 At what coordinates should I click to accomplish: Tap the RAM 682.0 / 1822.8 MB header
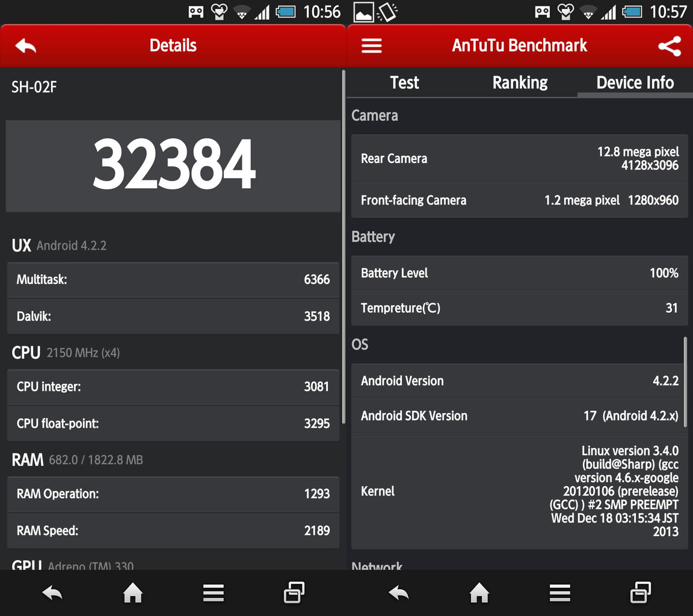click(x=78, y=460)
